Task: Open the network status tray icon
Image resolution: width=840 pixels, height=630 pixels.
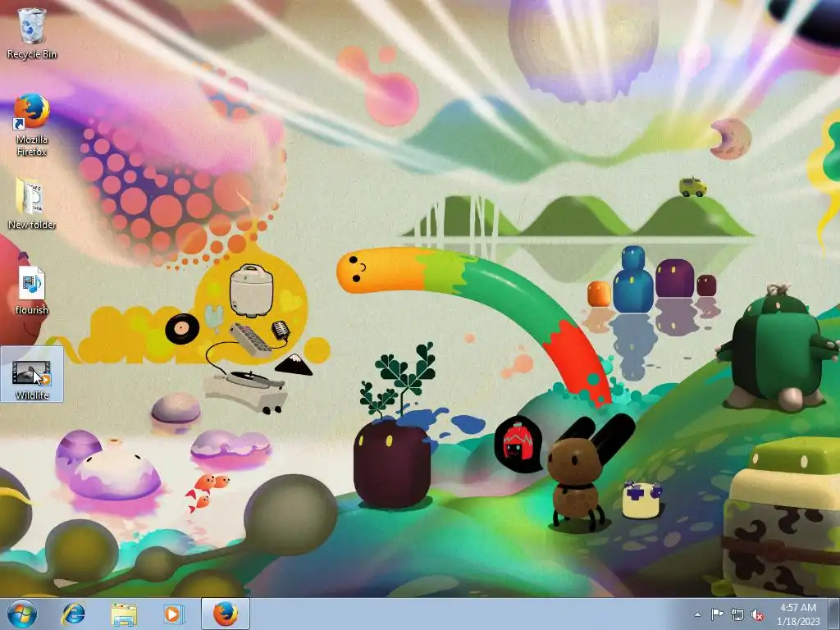Action: point(737,614)
